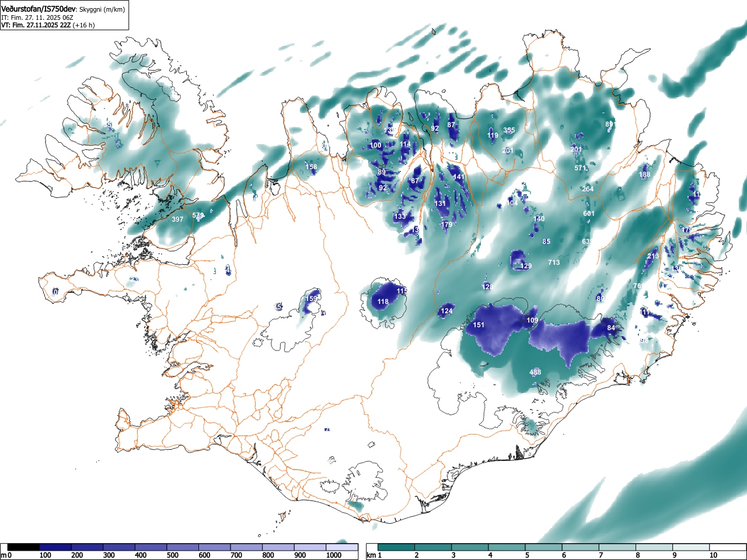Viewport: 747px width, 560px height.
Task: Click the 'km' unit label on legend
Action: tap(371, 555)
